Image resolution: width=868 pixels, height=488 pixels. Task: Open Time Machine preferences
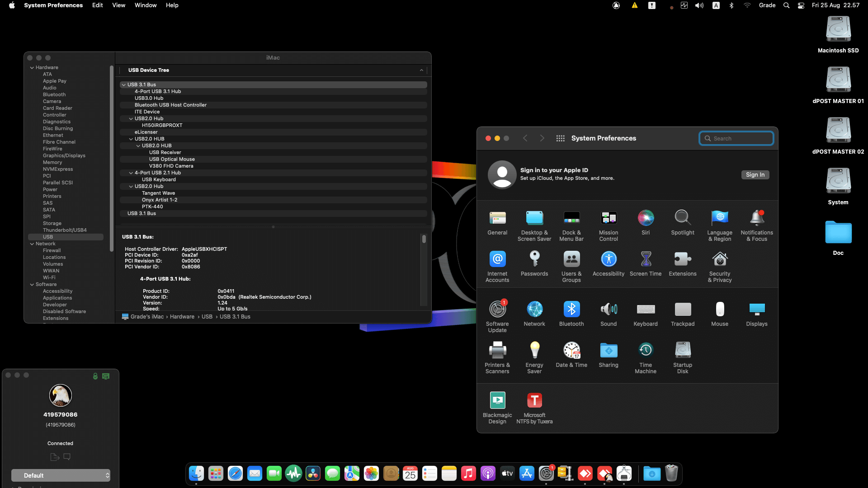click(646, 358)
